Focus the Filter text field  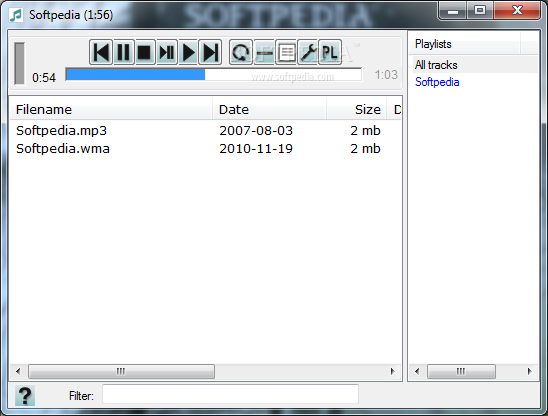pyautogui.click(x=230, y=394)
